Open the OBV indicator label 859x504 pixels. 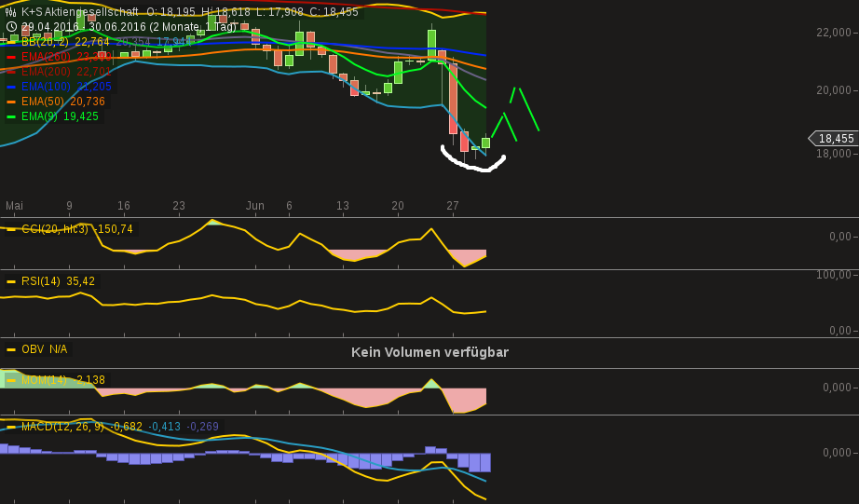[33, 349]
